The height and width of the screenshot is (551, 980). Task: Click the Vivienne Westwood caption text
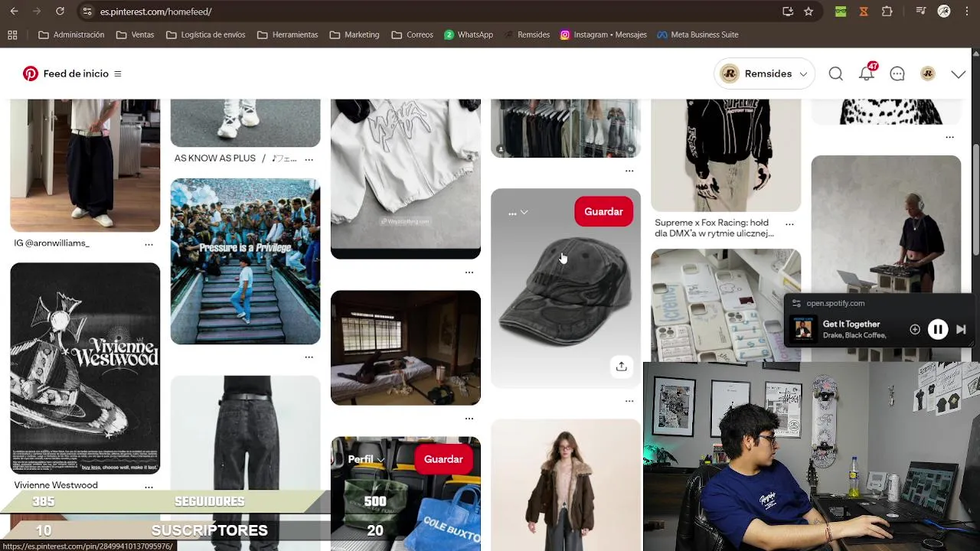click(56, 485)
